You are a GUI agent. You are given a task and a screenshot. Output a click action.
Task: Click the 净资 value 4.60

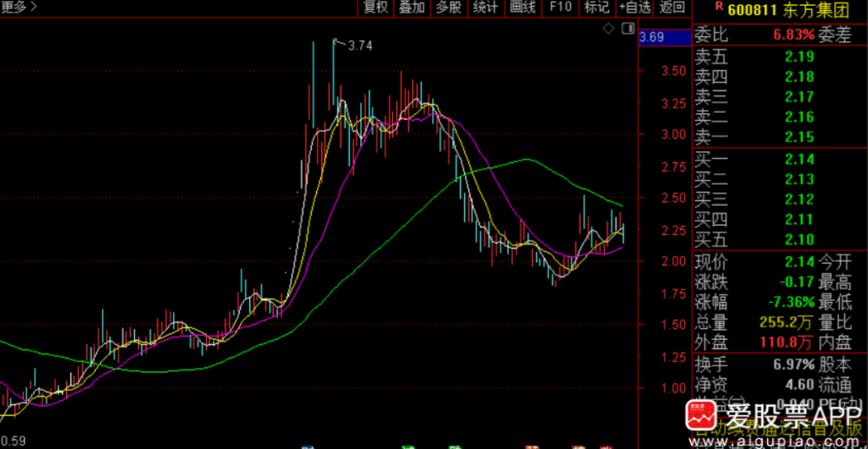[x=798, y=385]
